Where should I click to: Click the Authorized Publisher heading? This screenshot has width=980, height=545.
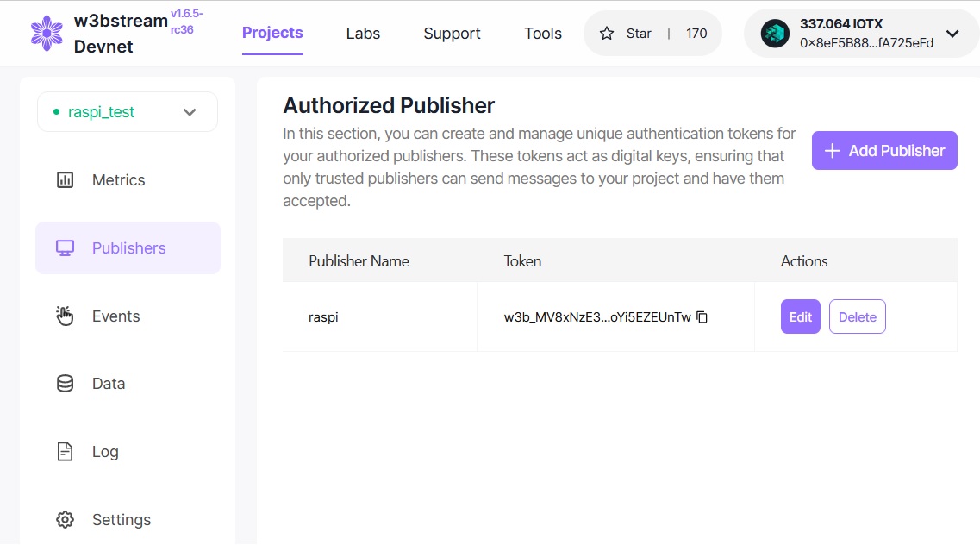pos(389,105)
